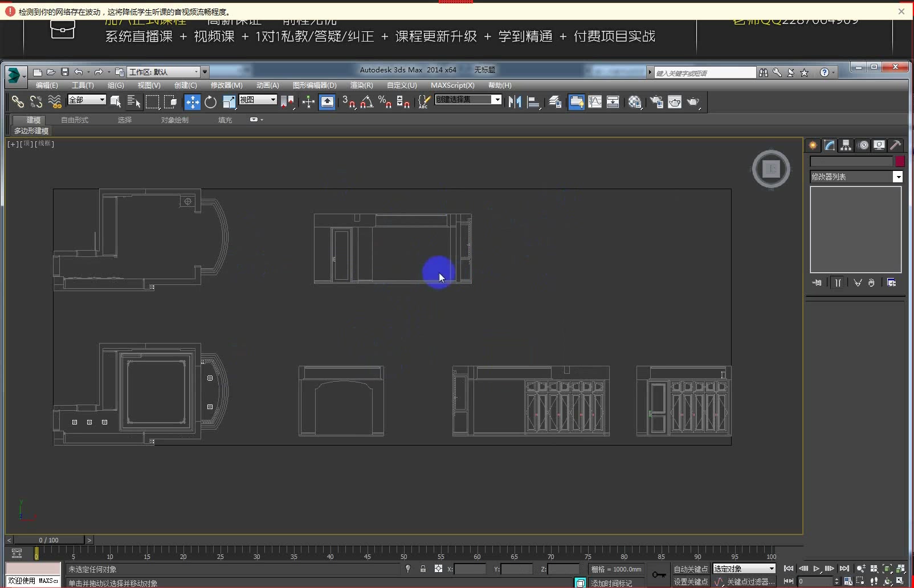Toggle 3D snaps on
Viewport: 914px width, 588px height.
[348, 101]
